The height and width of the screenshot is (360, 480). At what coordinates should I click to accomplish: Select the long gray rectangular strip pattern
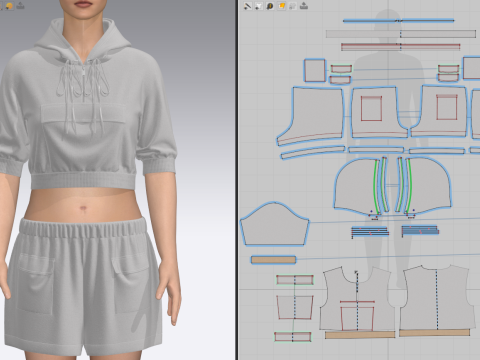click(x=401, y=34)
